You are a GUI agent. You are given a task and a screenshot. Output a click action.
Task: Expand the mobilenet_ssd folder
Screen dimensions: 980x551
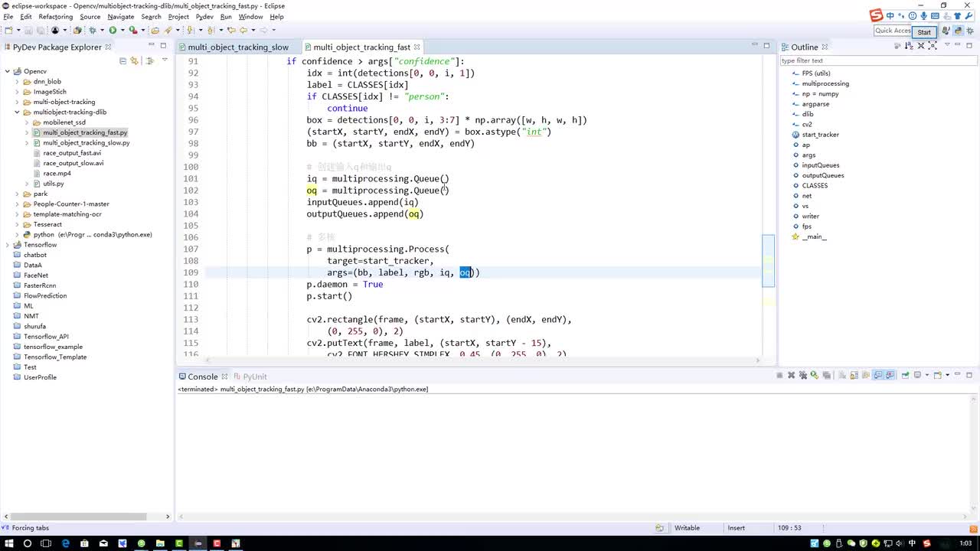(x=27, y=122)
